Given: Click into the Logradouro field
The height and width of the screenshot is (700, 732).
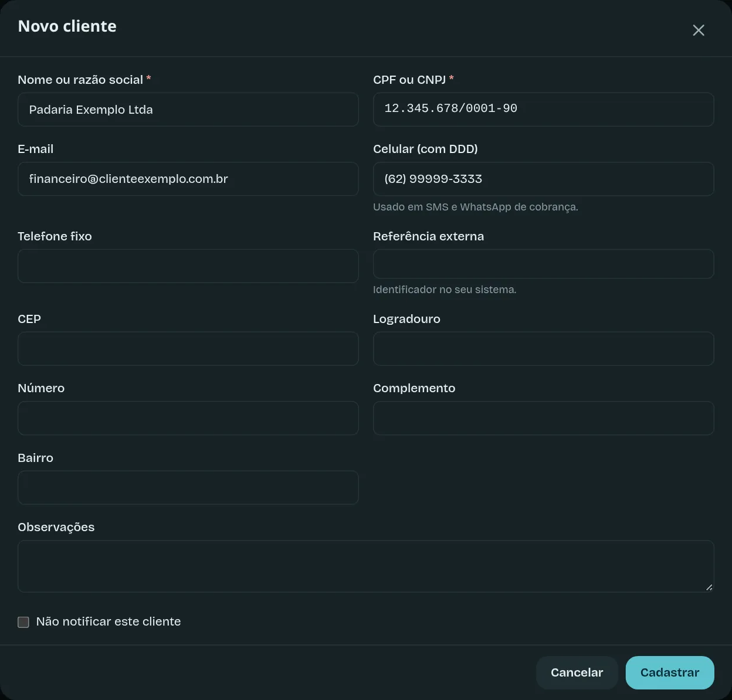Looking at the screenshot, I should (x=544, y=349).
